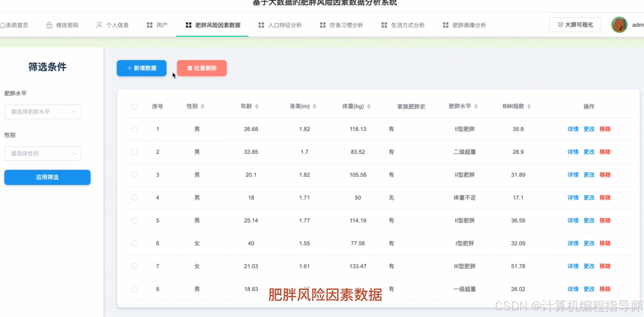Open the 大屏可视化 monitor icon

pos(560,24)
